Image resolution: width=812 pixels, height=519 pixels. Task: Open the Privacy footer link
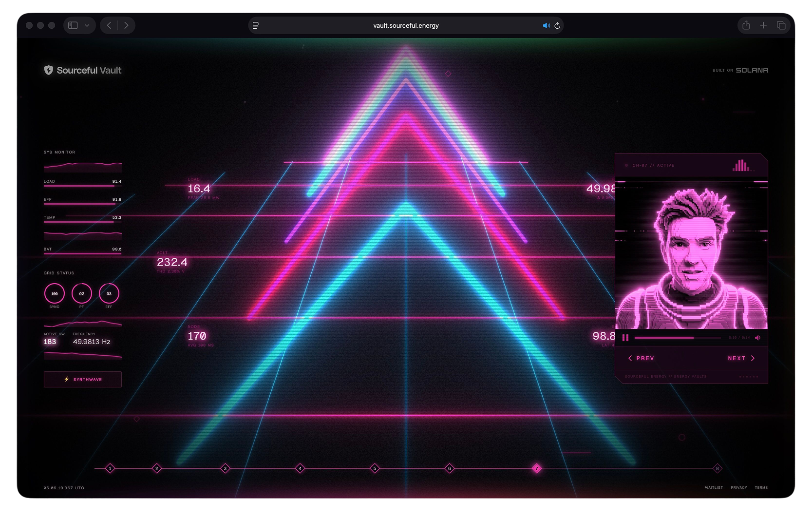tap(738, 487)
